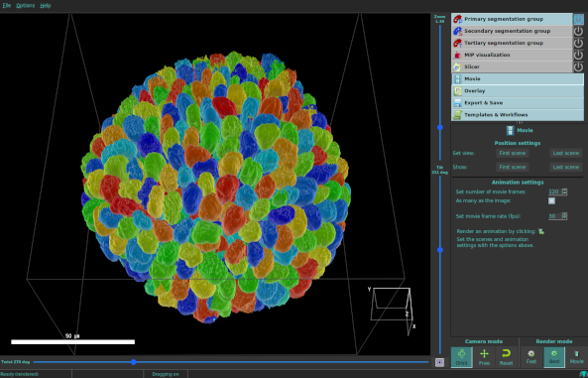Click the Render mode heading

pyautogui.click(x=554, y=341)
